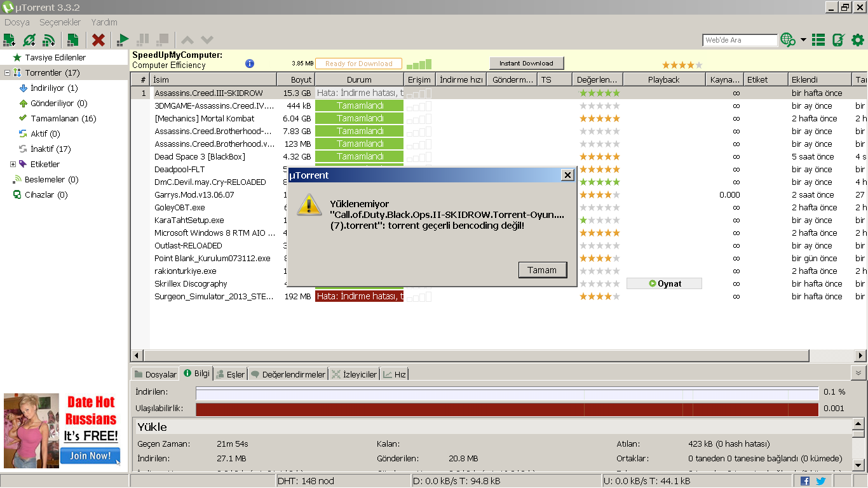Screen dimensions: 868x488
Task: Click the move up queue arrow icon
Action: click(187, 40)
